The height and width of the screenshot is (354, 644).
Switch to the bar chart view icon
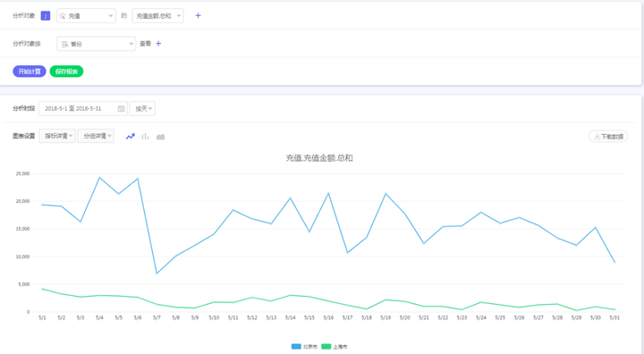tap(145, 137)
